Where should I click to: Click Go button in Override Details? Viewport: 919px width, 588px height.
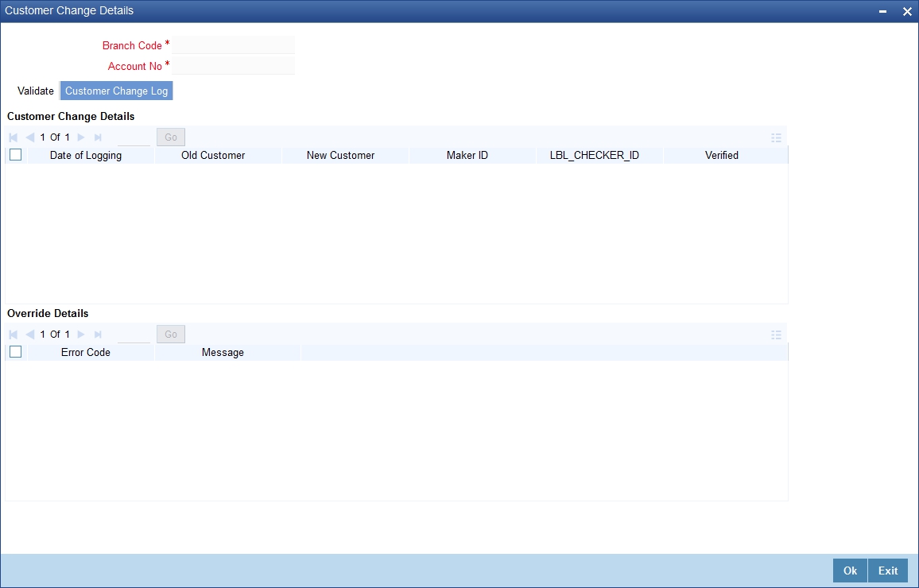click(171, 334)
